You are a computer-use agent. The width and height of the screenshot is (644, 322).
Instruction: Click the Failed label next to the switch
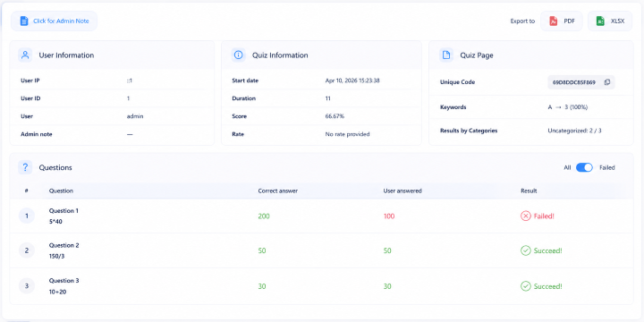tap(607, 167)
